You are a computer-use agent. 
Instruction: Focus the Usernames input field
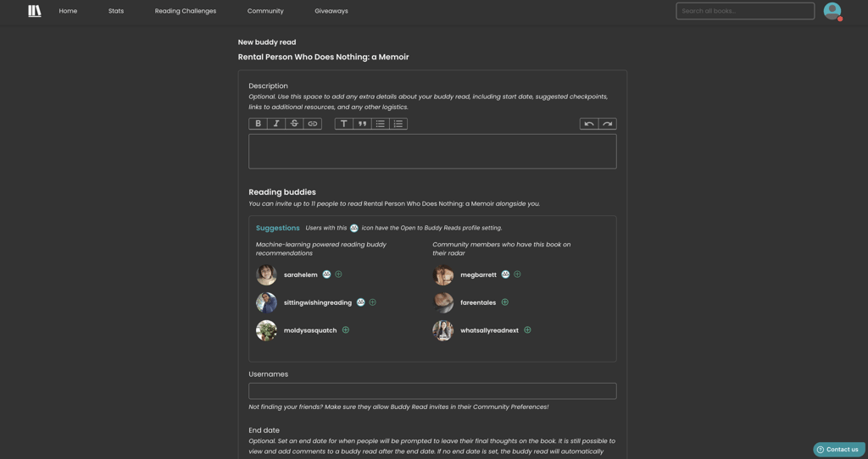tap(432, 391)
